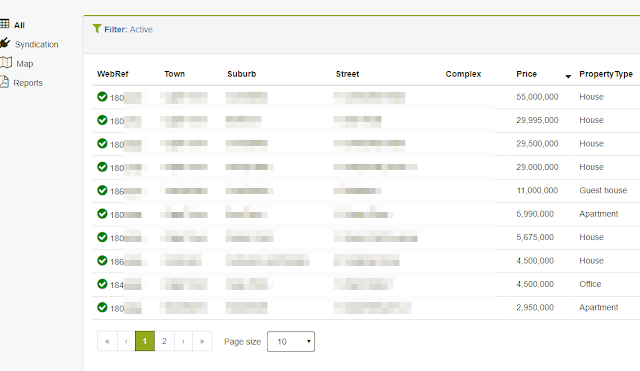Screen dimensions: 640x371
Task: Click status checkmark in 5,990,000 row
Action: [x=102, y=214]
